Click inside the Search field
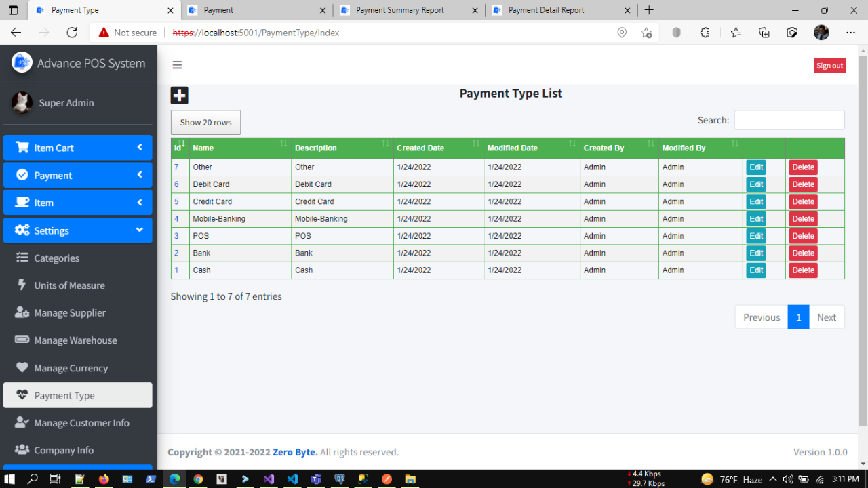868x488 pixels. [789, 120]
